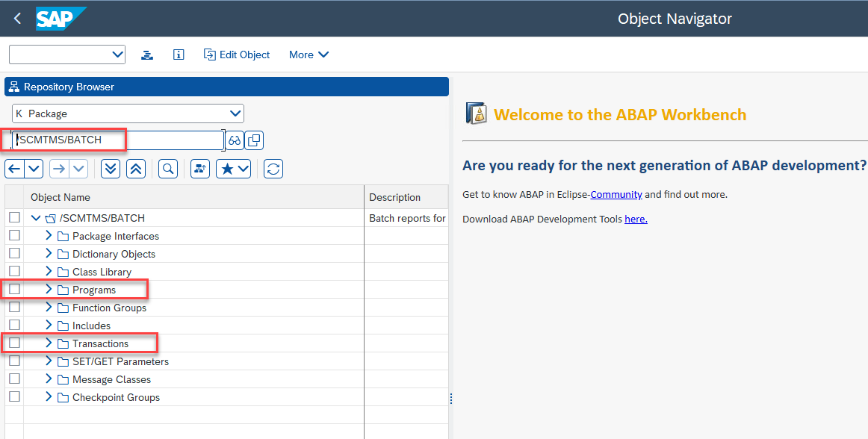Expand the Function Groups folder

click(49, 308)
